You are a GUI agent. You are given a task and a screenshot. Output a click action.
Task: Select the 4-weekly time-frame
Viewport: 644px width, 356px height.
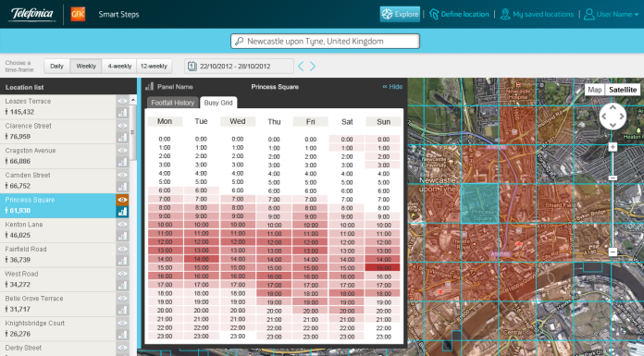(119, 66)
